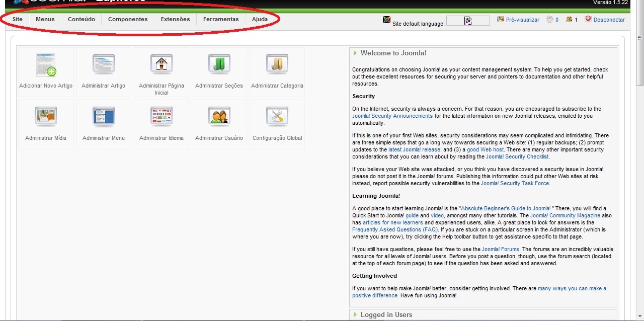Viewport: 644px width, 321px height.
Task: Click the Quick Start guide link
Action: [412, 215]
